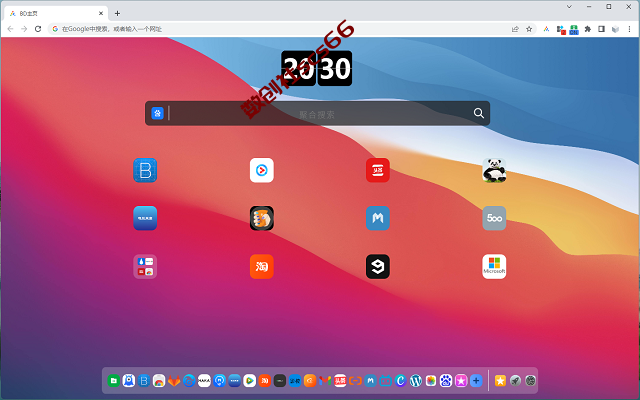Open the Alibaba Cloud orange bracket icon
Viewport: 640px width, 400px height.
point(355,381)
